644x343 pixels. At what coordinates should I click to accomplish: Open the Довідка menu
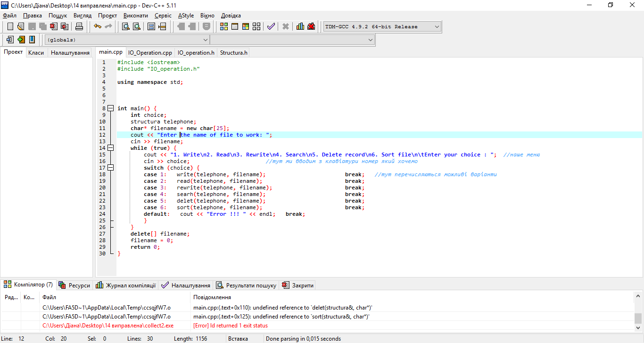click(231, 16)
